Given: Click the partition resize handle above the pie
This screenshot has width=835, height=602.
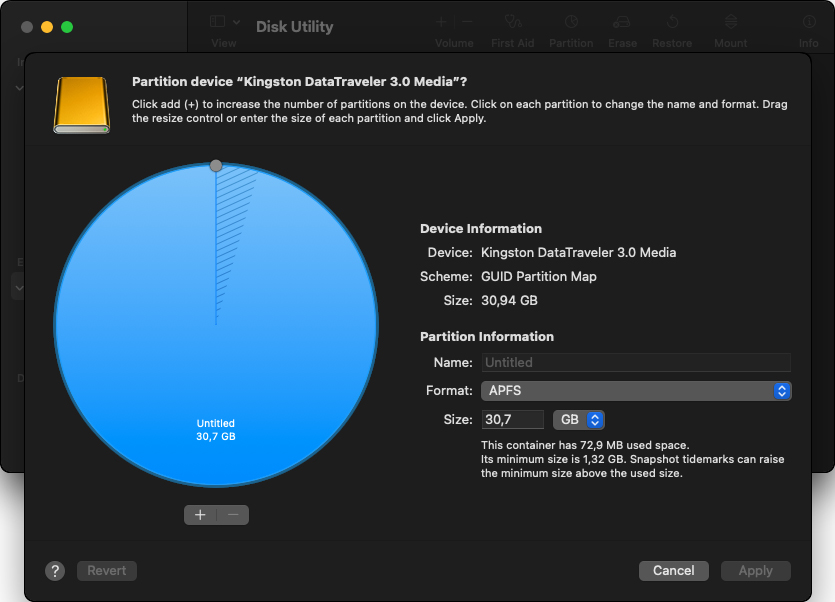Looking at the screenshot, I should [216, 165].
